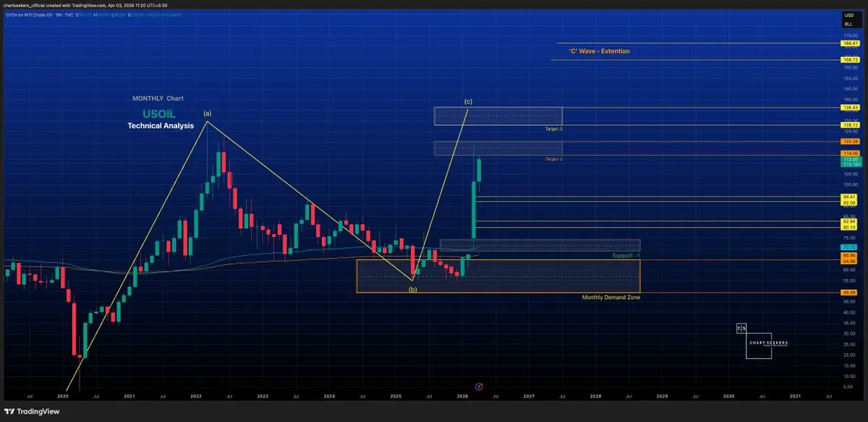Viewport: 868px width, 422px height.
Task: Click the 2024 label on time axis
Action: [329, 397]
